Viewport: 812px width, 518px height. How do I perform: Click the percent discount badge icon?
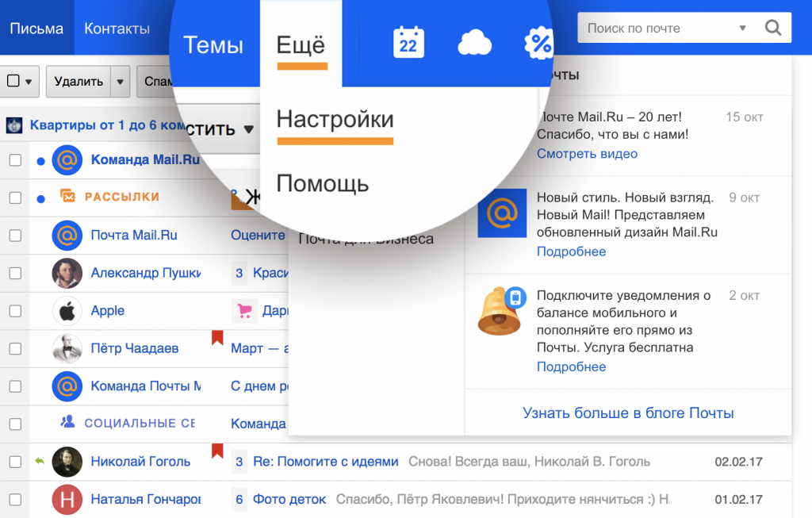pyautogui.click(x=539, y=43)
